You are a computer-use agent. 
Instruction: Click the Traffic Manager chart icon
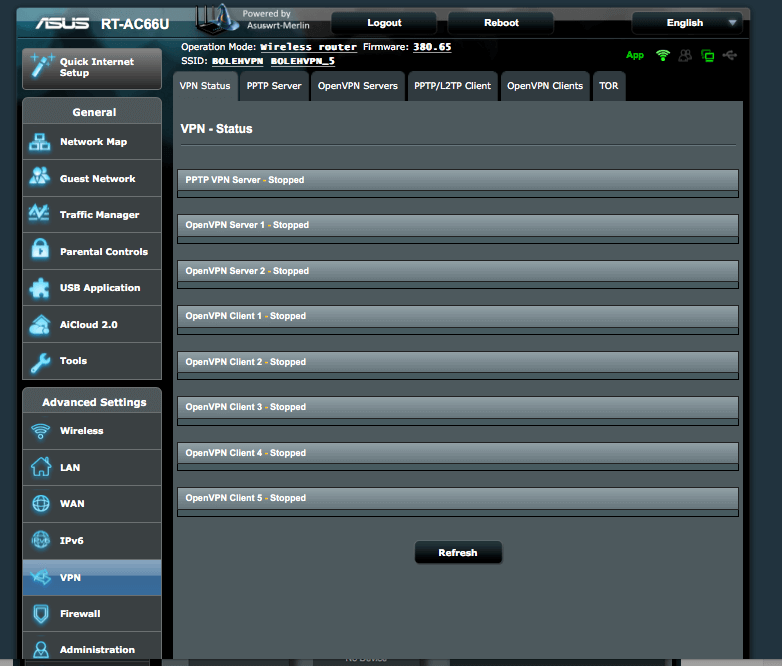pos(39,213)
